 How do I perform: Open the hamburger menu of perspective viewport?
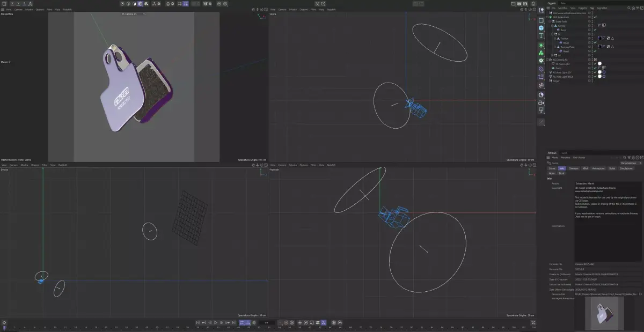click(x=3, y=9)
